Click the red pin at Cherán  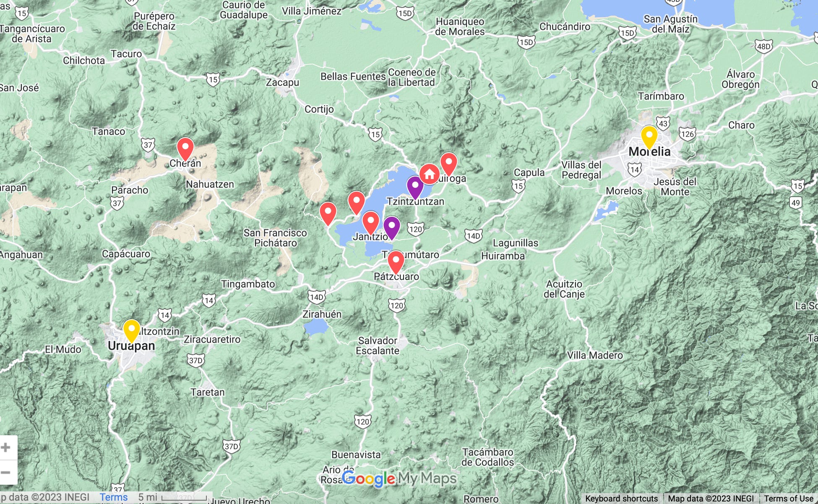[185, 148]
